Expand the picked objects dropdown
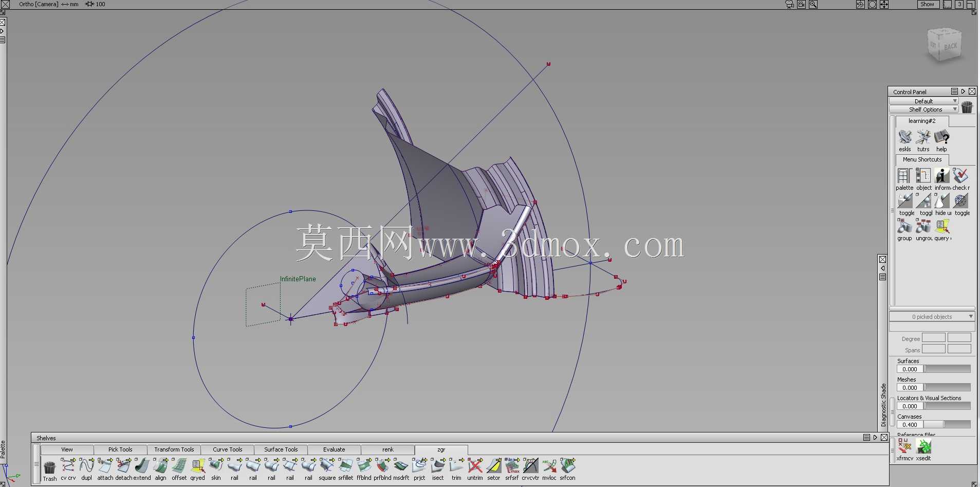The image size is (980, 487). pyautogui.click(x=932, y=317)
